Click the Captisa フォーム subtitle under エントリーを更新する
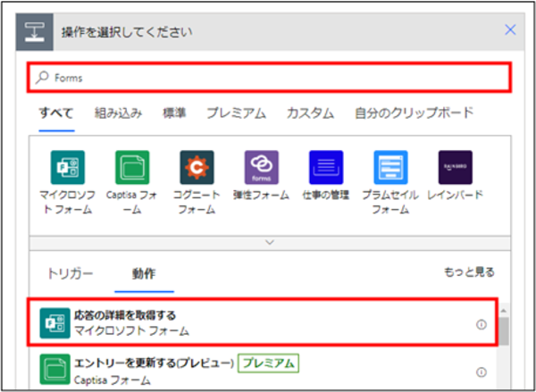 click(113, 380)
